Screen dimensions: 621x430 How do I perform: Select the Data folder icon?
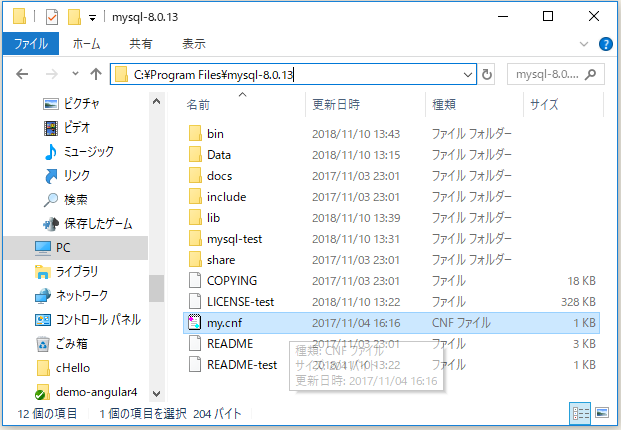point(195,154)
